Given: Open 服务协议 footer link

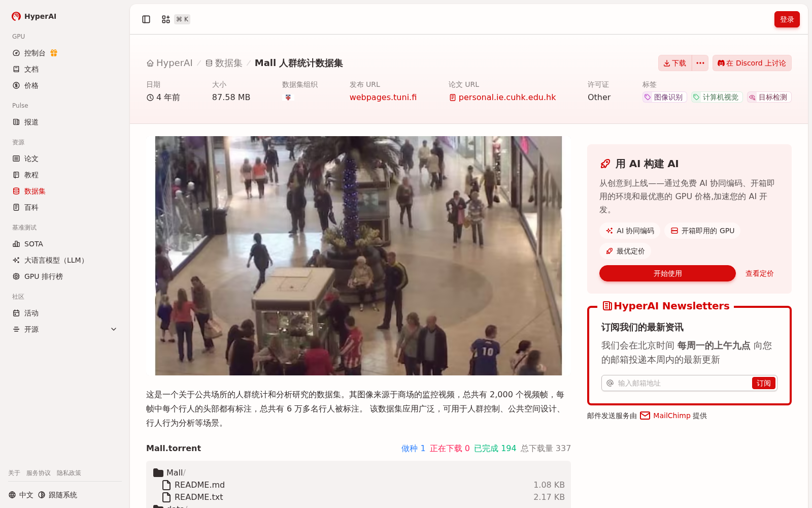Looking at the screenshot, I should click(x=39, y=473).
